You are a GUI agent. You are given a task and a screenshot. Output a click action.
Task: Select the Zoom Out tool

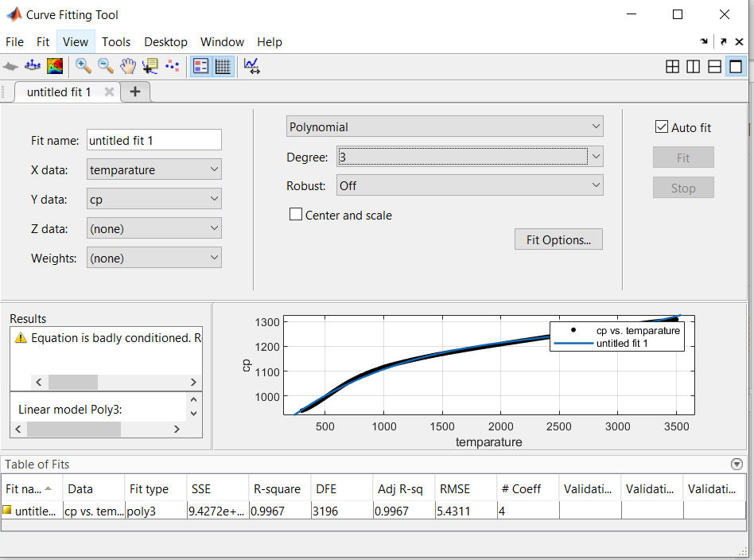coord(106,66)
